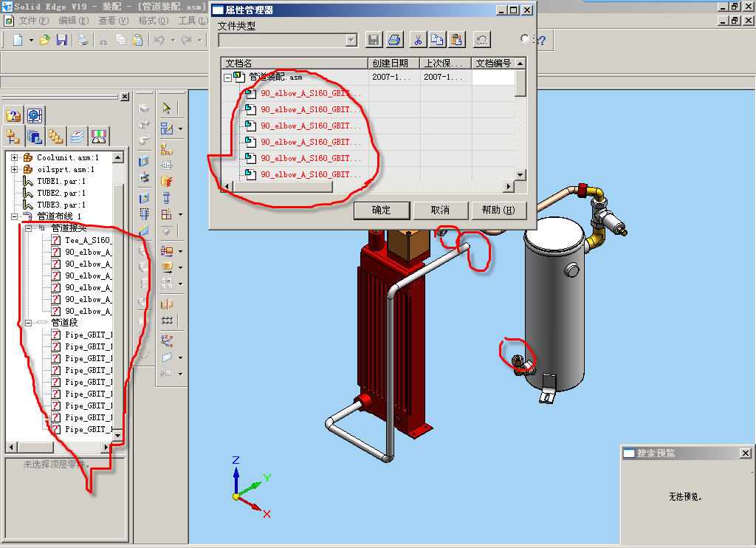Open the 编辑 menu
The image size is (756, 548).
coord(74,21)
